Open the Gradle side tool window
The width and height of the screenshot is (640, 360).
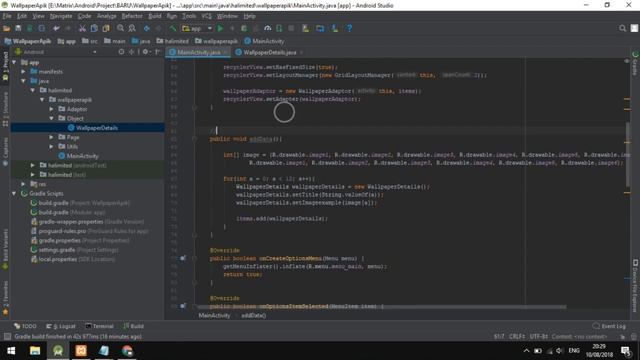tap(635, 63)
